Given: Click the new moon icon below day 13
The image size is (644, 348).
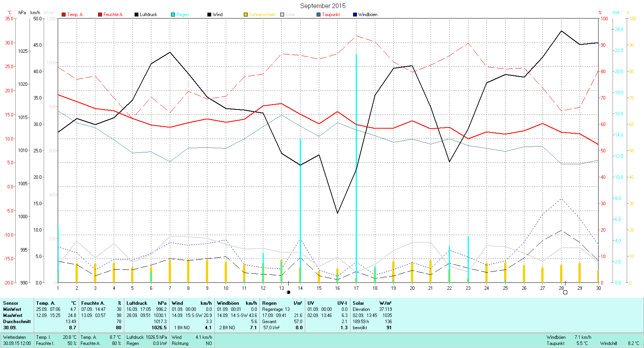Looking at the screenshot, I should 289,292.
